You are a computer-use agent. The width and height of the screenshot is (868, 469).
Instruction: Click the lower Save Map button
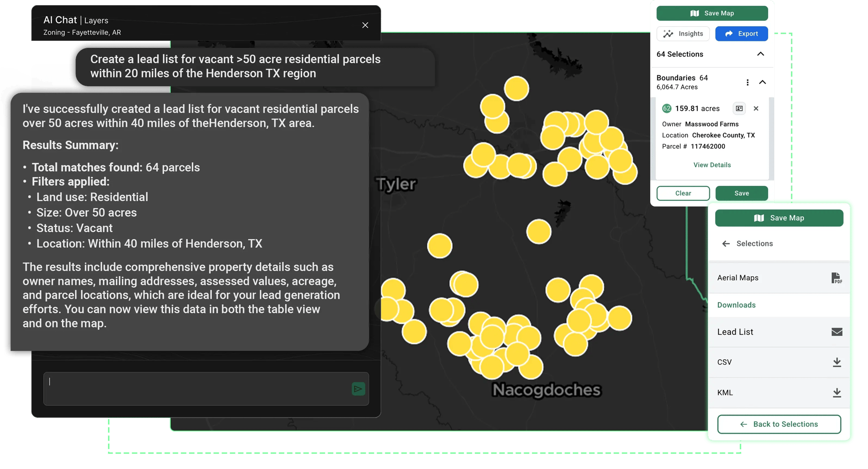click(779, 218)
